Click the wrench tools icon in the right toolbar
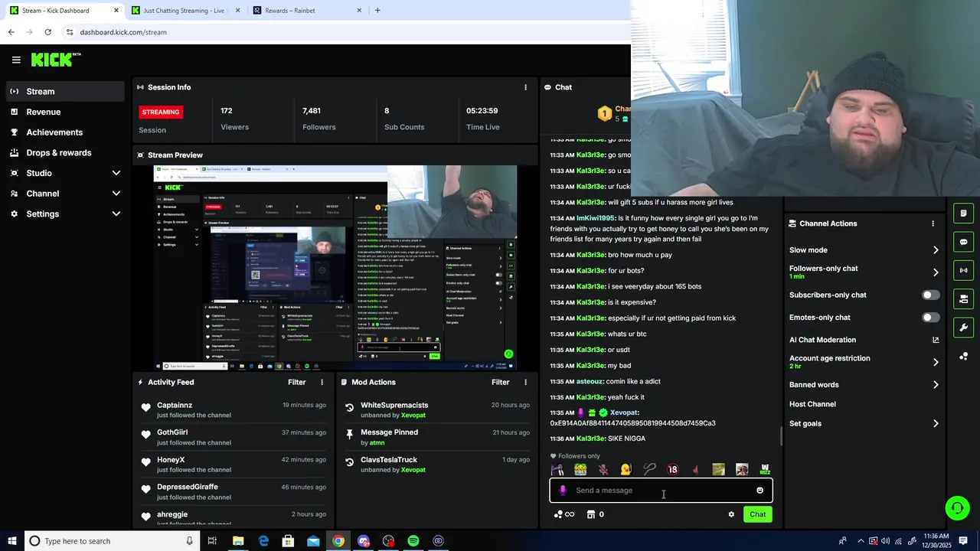Screen dimensions: 980x551 click(x=963, y=328)
